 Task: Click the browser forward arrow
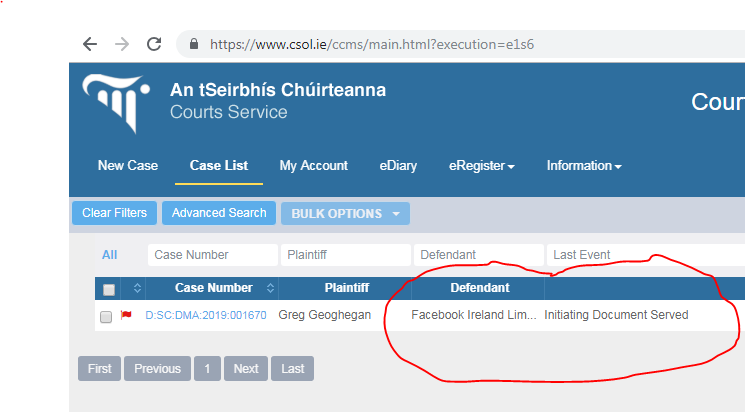click(x=122, y=44)
